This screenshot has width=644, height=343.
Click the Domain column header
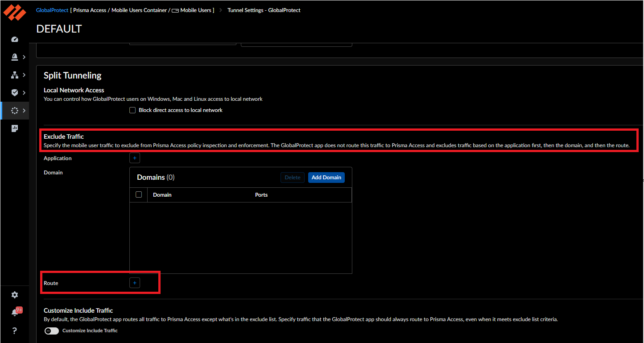click(x=162, y=195)
